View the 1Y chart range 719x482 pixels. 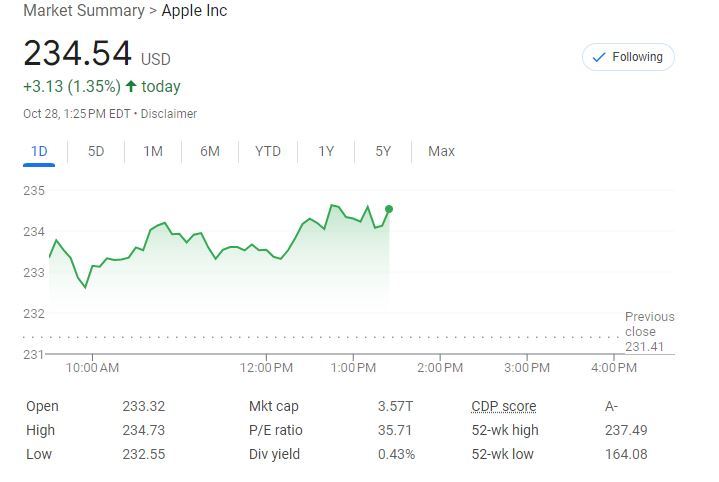pos(326,152)
